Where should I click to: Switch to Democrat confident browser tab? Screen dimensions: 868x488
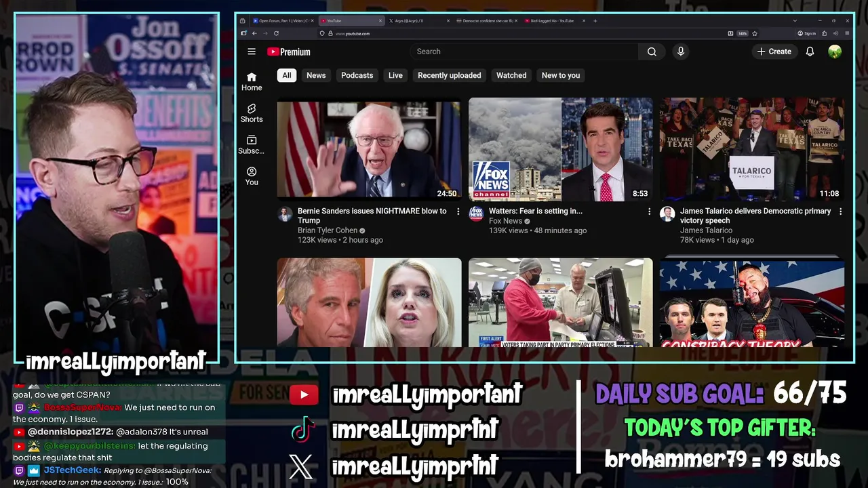(486, 21)
